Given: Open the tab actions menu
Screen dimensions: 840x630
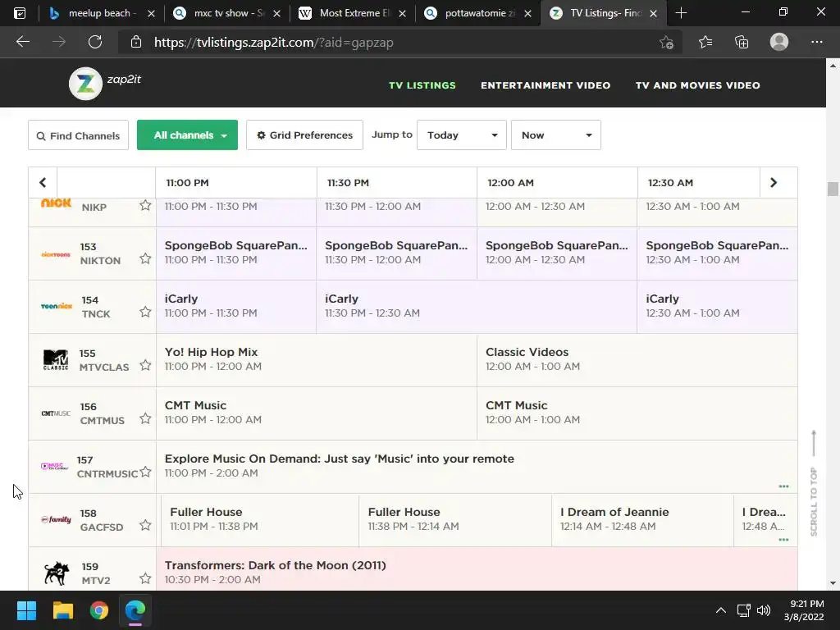Looking at the screenshot, I should (20, 13).
